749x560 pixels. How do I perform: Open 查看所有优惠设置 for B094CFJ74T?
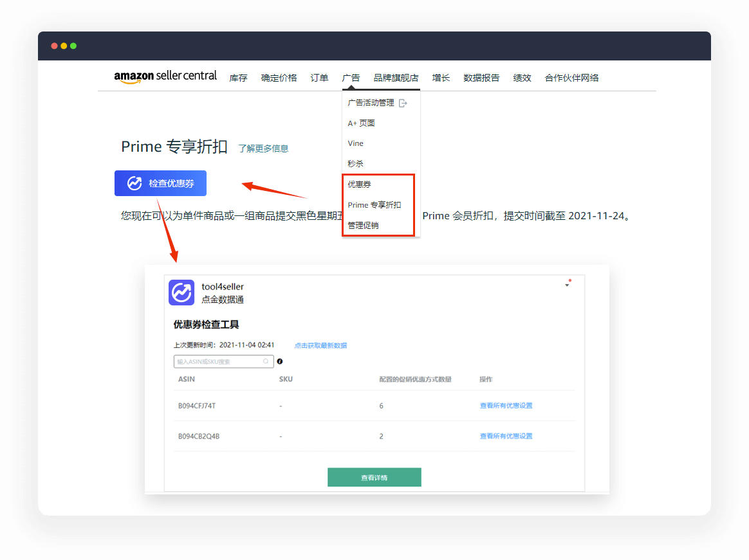tap(506, 406)
